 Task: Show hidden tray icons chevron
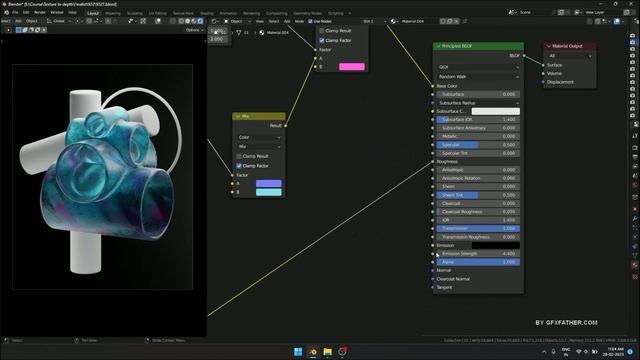coord(544,351)
